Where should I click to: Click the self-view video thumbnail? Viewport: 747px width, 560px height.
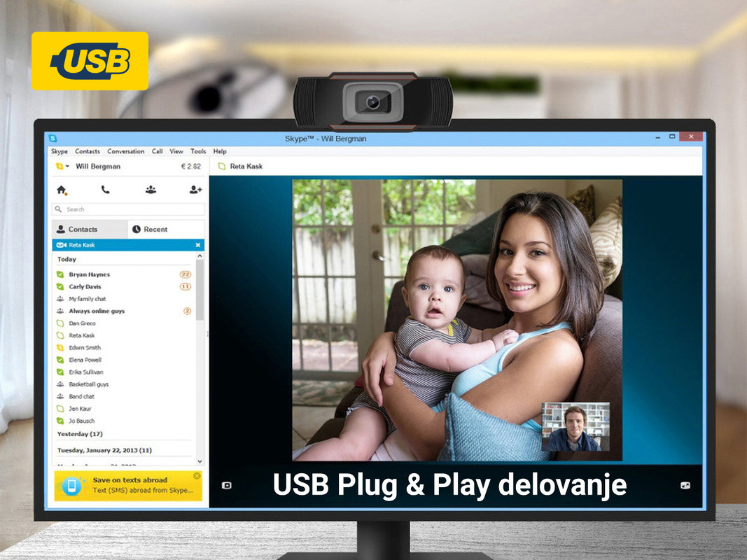(575, 427)
